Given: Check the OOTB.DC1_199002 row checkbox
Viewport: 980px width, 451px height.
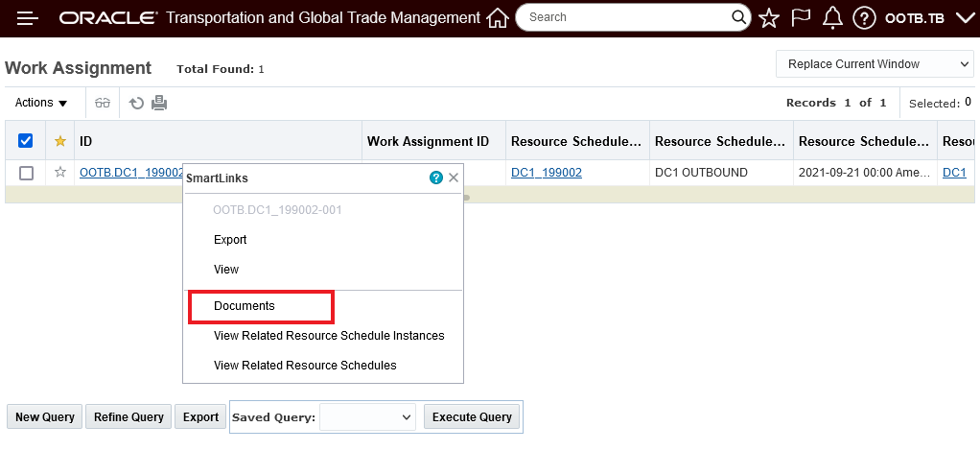Looking at the screenshot, I should click(26, 173).
